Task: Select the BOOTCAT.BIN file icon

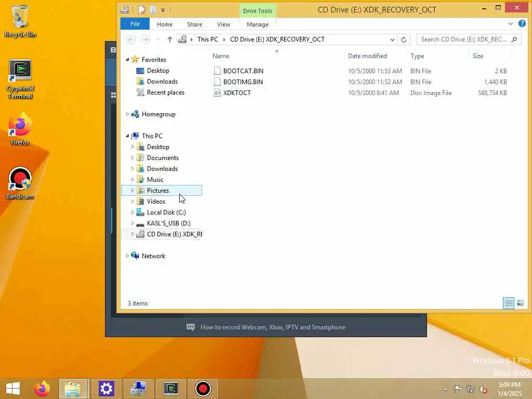Action: 217,71
